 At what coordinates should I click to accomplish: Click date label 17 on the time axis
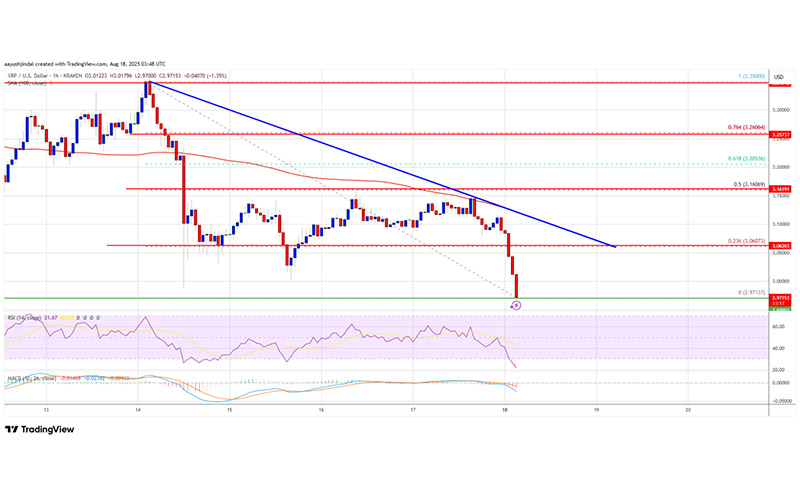(413, 410)
